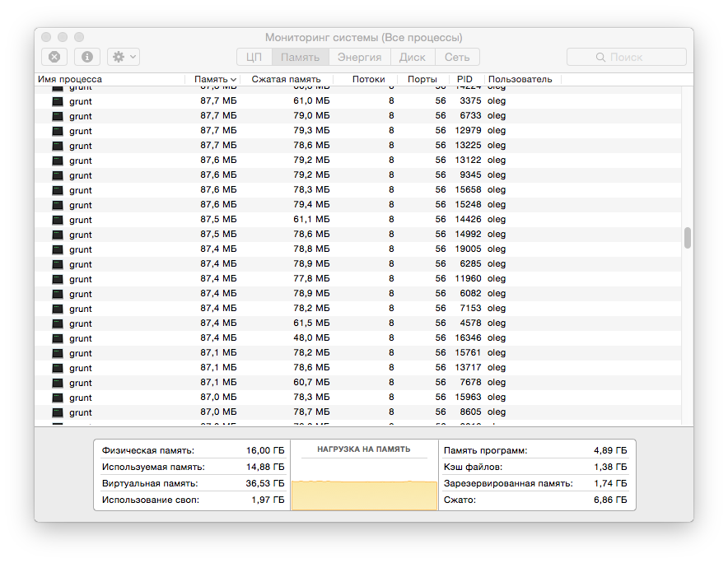
Task: Open the gear actions dropdown
Action: [x=124, y=57]
